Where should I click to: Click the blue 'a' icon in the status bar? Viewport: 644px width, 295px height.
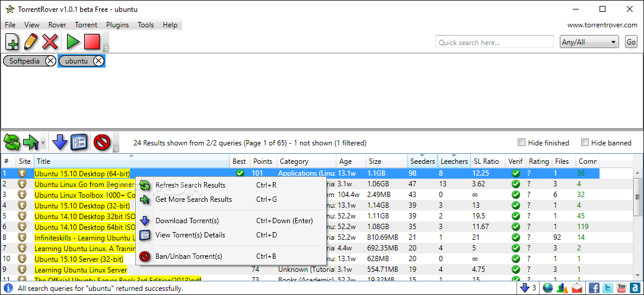pos(635,288)
